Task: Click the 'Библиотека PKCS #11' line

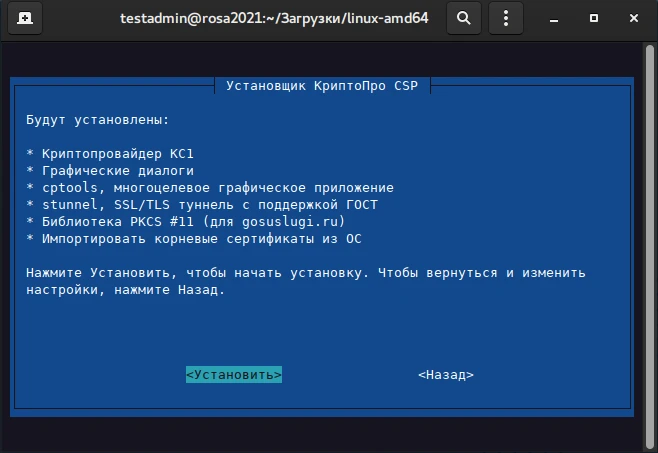Action: [x=185, y=222]
